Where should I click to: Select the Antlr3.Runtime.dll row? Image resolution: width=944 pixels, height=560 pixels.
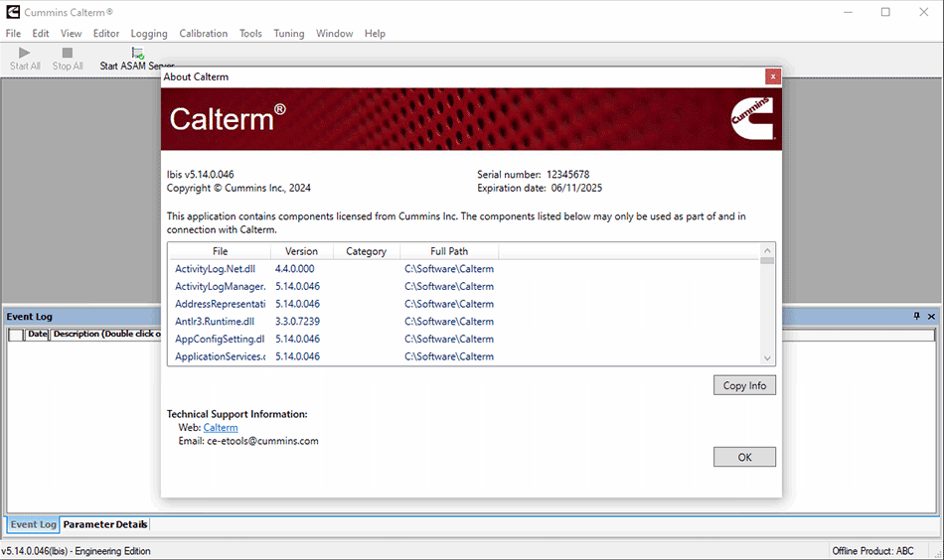[215, 322]
